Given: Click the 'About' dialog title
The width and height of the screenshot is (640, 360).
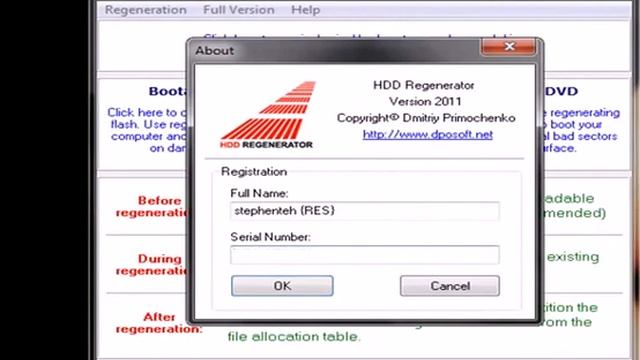Looking at the screenshot, I should [x=214, y=51].
